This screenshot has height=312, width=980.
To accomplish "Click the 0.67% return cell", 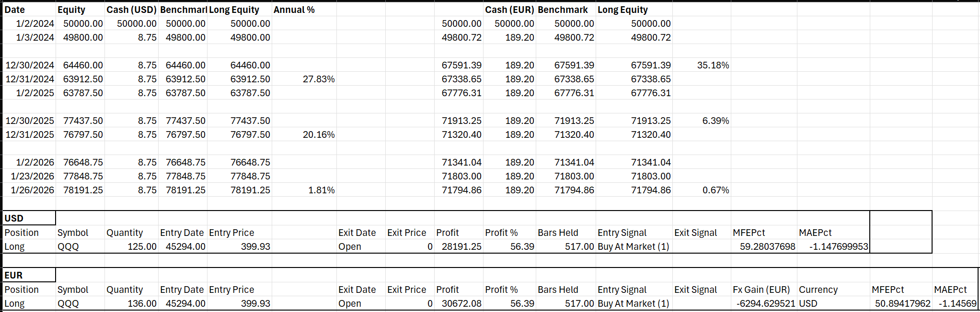I will tap(715, 190).
